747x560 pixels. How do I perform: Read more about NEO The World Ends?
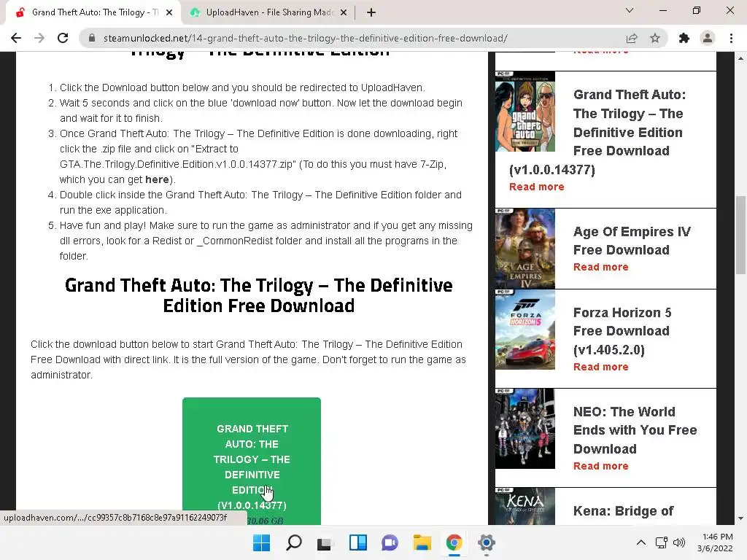pos(601,466)
